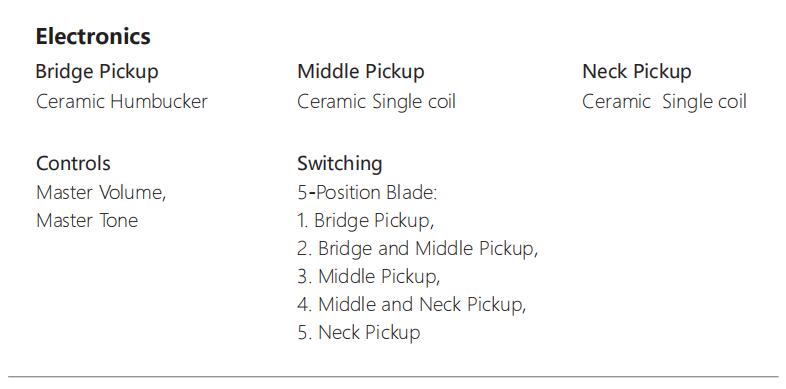Viewport: 786px width, 389px height.
Task: Click the Master Tone text
Action: click(x=87, y=221)
